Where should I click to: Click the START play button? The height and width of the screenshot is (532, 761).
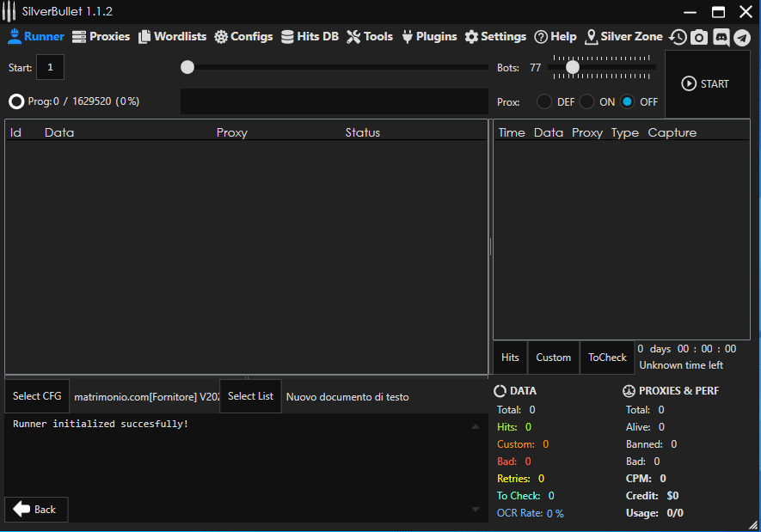705,84
